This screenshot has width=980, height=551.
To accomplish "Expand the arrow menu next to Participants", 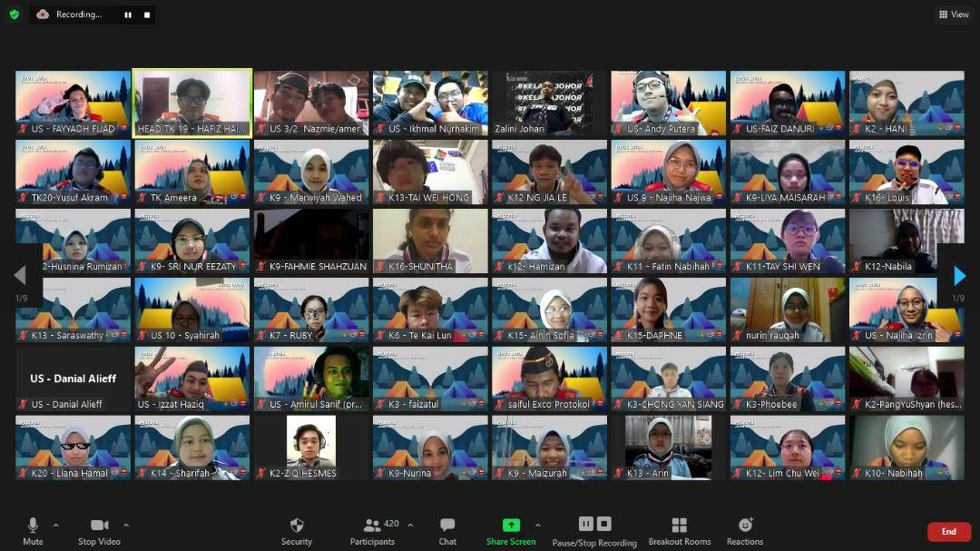I will coord(410,525).
